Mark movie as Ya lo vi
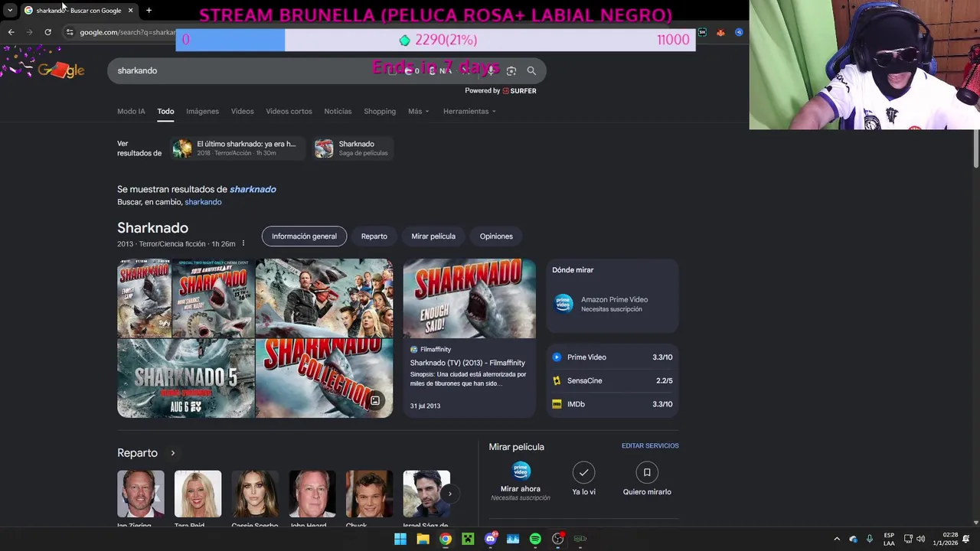The width and height of the screenshot is (980, 551). point(583,472)
